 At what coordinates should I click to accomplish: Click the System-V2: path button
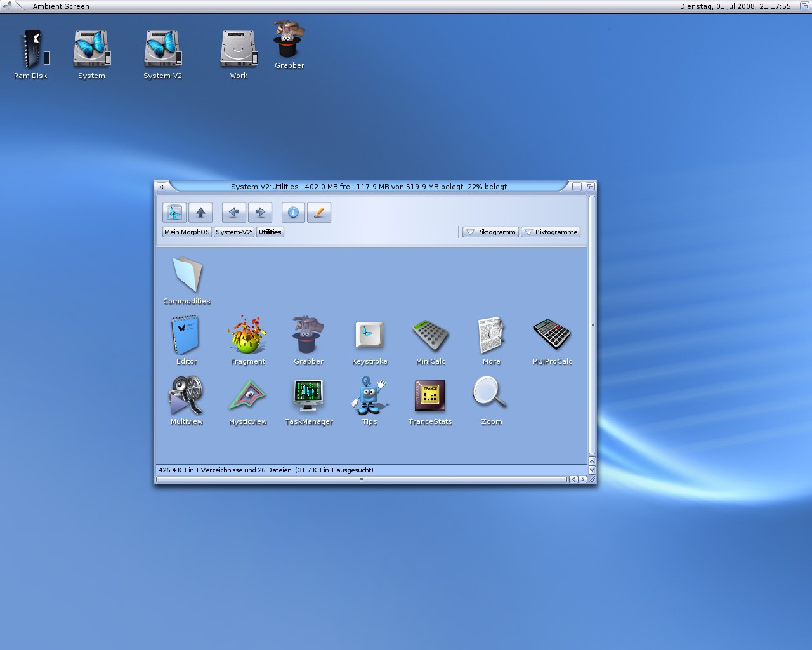(x=234, y=232)
